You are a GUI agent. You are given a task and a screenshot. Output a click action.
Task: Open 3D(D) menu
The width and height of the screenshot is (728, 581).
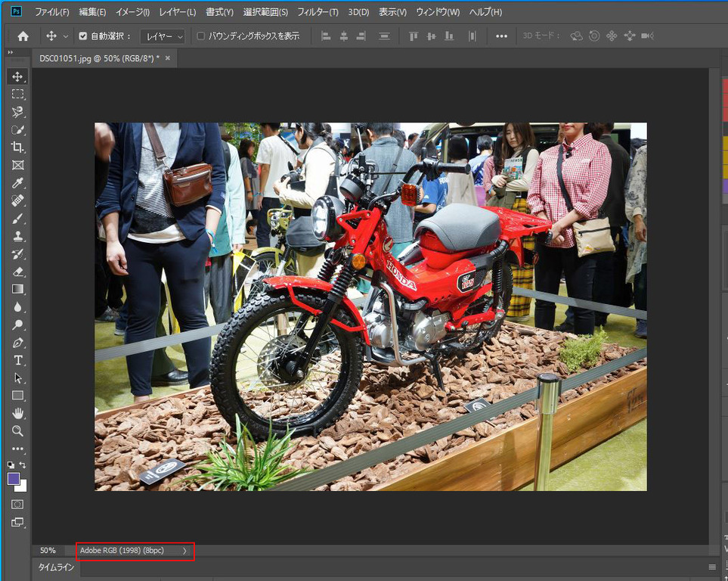tap(358, 12)
